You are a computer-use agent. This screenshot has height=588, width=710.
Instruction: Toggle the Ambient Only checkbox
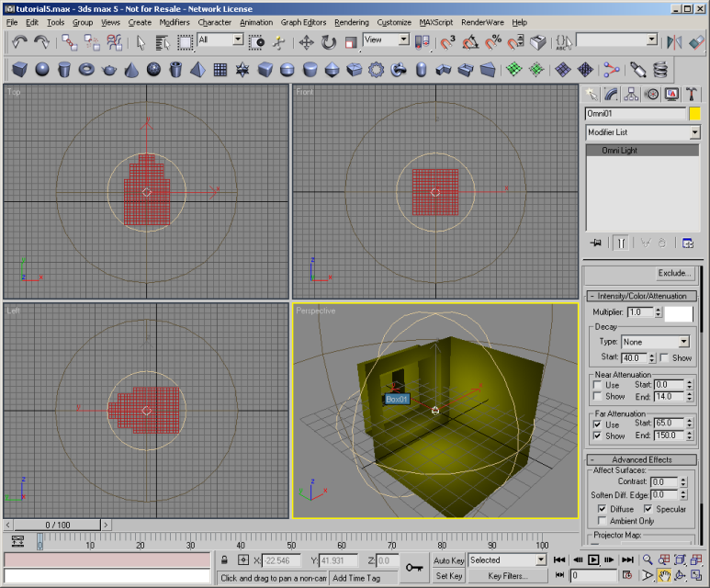(x=603, y=521)
